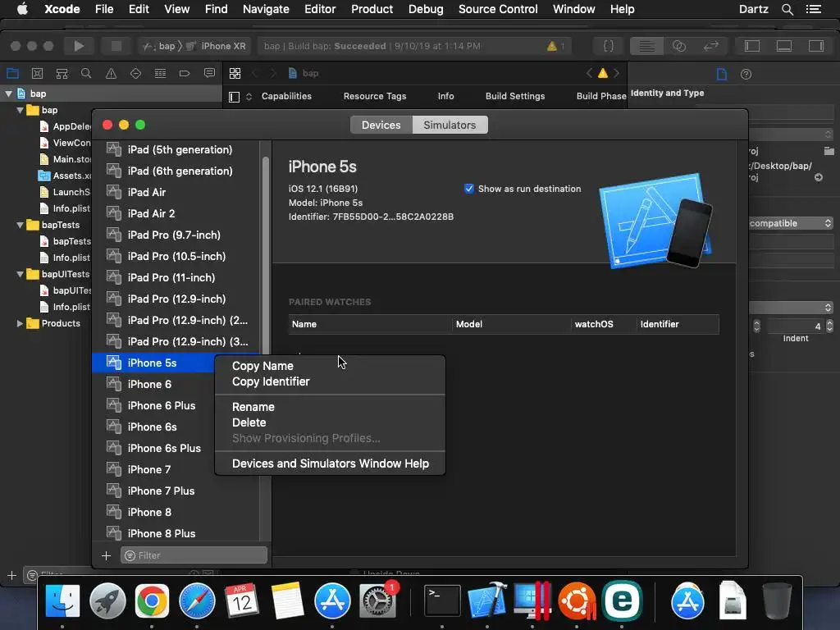Open the Symbol navigator icon
Viewport: 840px width, 630px height.
pyautogui.click(x=62, y=73)
